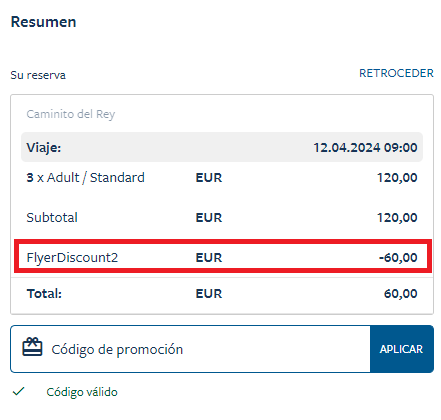
Task: Click the Total label
Action: [44, 294]
